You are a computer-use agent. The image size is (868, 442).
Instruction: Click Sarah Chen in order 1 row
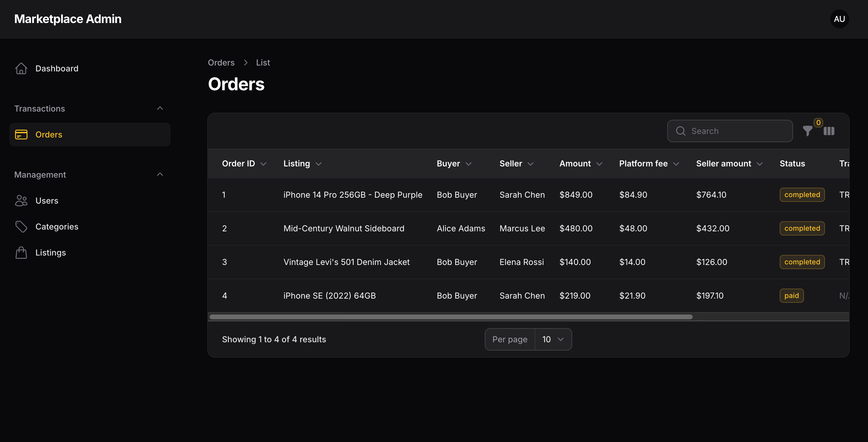(x=522, y=194)
